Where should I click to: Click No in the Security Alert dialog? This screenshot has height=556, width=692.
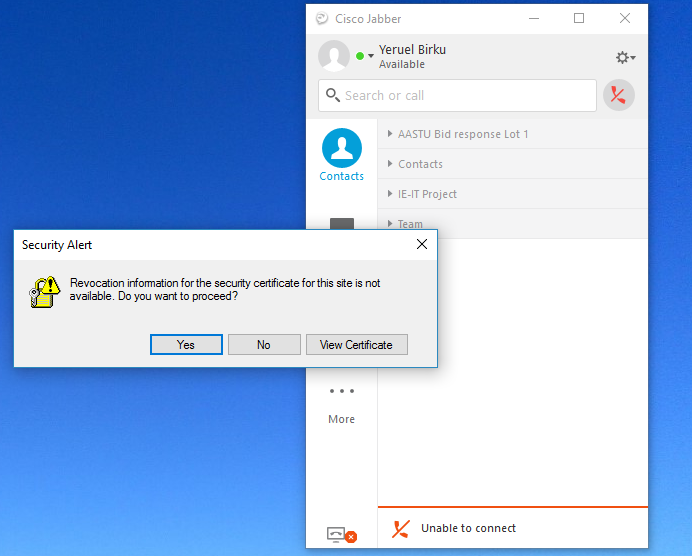264,345
